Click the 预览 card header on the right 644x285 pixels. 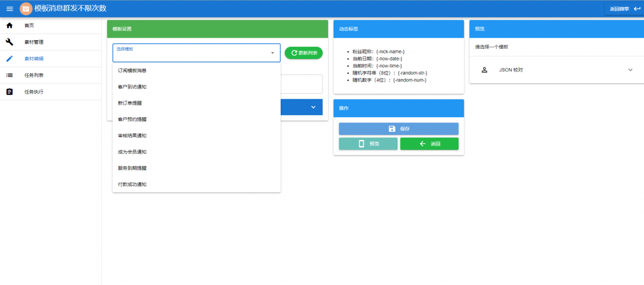(x=556, y=29)
